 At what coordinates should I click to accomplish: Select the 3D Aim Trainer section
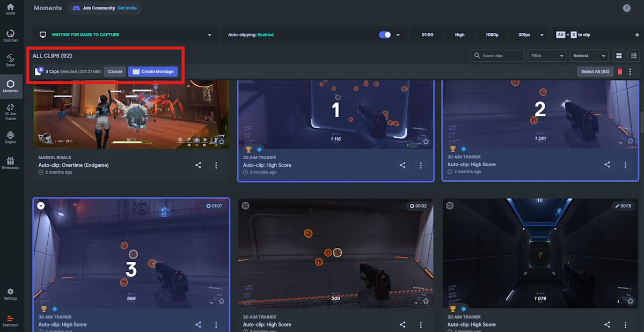(10, 112)
